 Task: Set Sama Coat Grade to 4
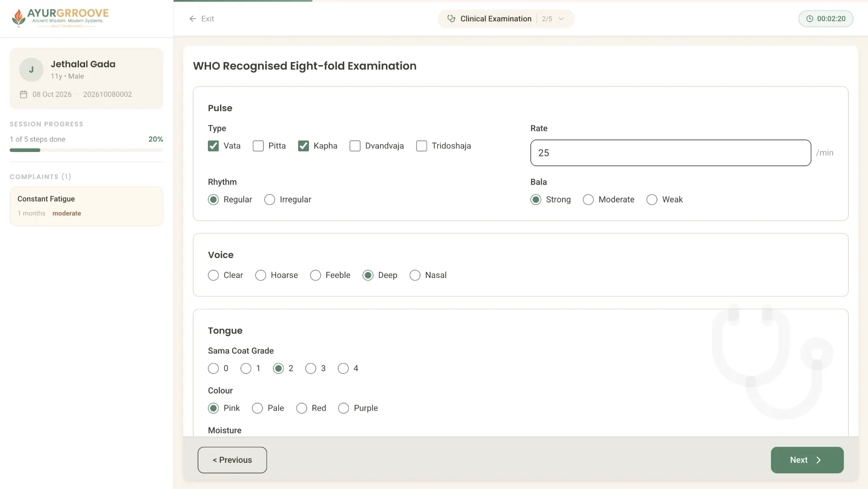click(x=343, y=369)
